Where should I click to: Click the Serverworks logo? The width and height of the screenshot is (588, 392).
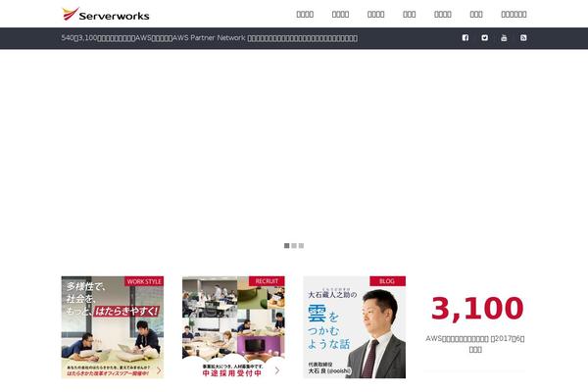tap(104, 14)
